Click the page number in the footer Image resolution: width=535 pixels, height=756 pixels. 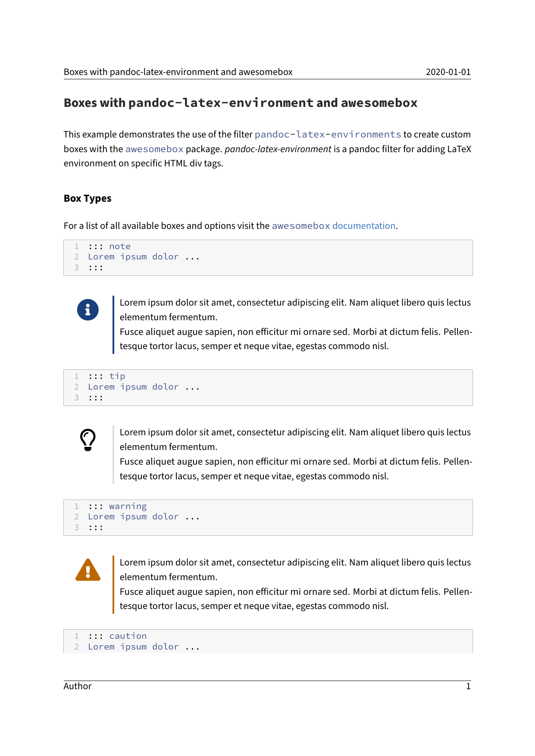[468, 686]
